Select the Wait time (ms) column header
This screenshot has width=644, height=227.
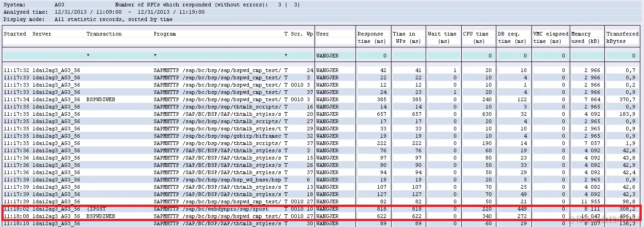[442, 37]
